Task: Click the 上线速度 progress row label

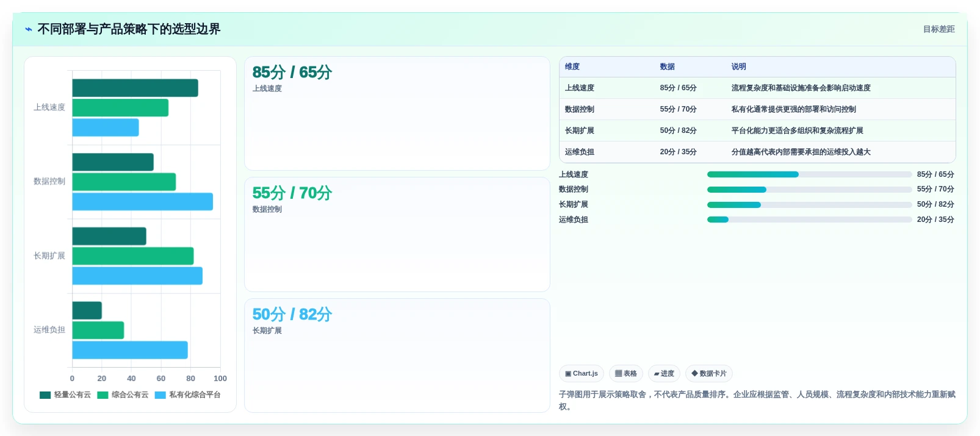Action: point(574,174)
